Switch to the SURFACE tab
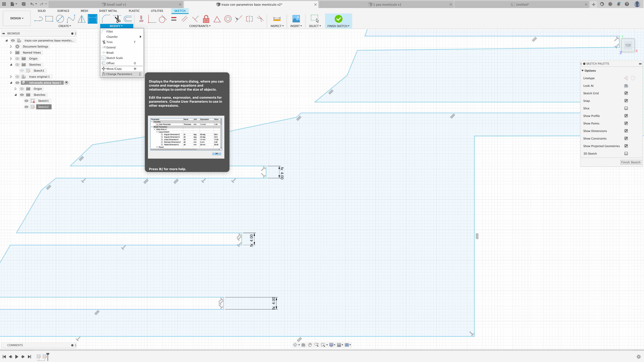The height and width of the screenshot is (362, 644). point(63,11)
